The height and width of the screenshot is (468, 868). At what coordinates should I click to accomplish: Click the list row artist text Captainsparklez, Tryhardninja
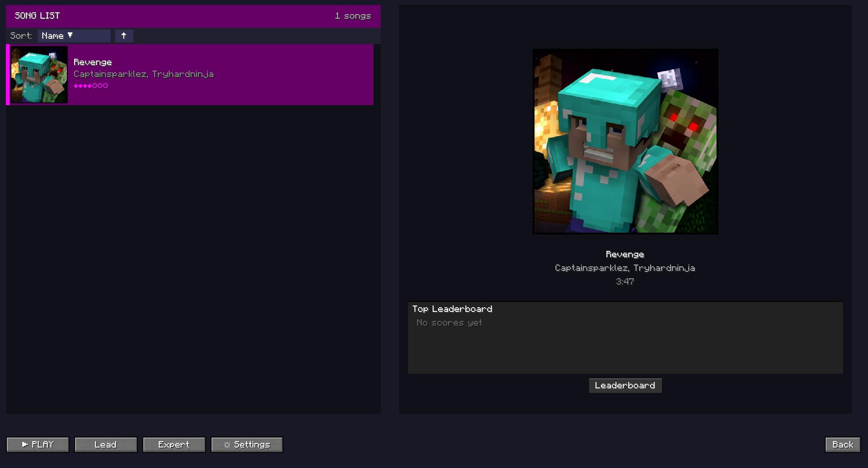pos(144,74)
